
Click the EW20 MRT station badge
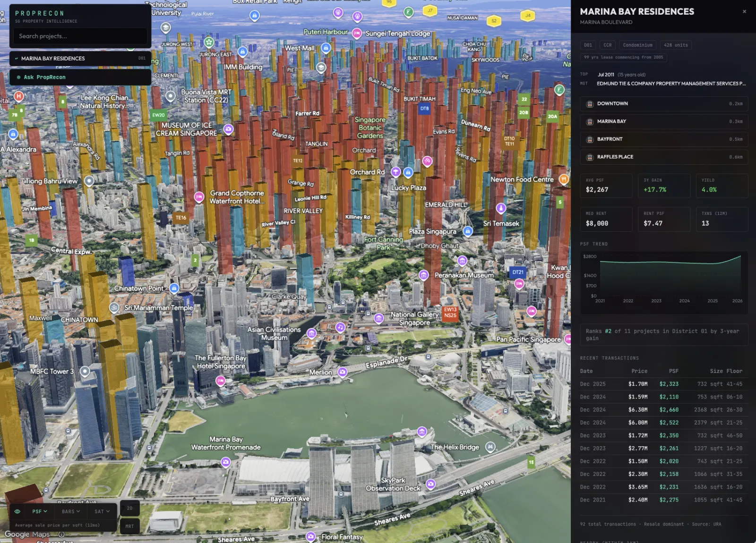click(x=159, y=115)
